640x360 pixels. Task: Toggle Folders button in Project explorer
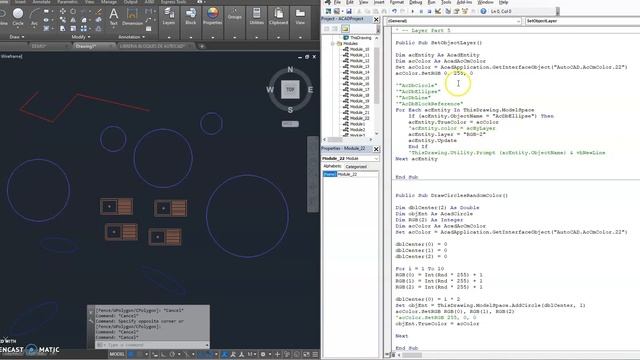(x=345, y=29)
